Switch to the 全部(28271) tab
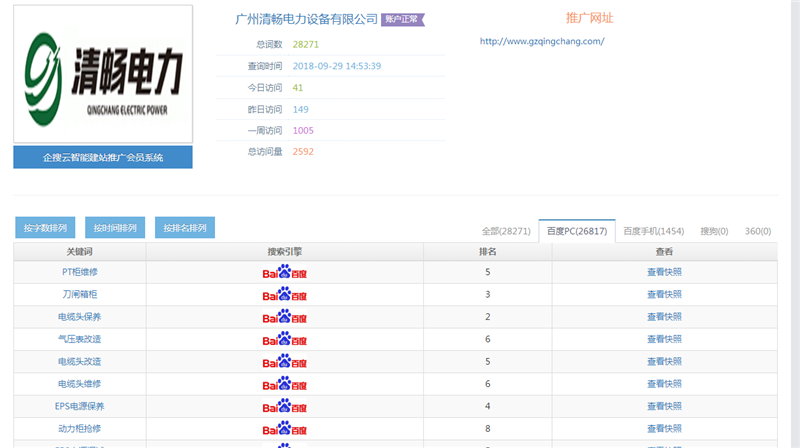Screen dimensions: 800x448 (x=506, y=231)
